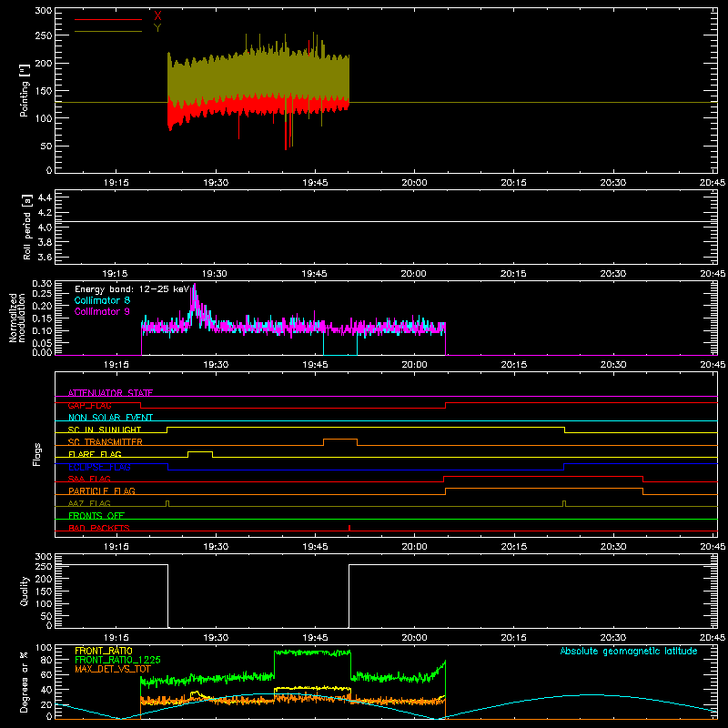Click the olive Y legend line
728x728 pixels.
point(108,32)
